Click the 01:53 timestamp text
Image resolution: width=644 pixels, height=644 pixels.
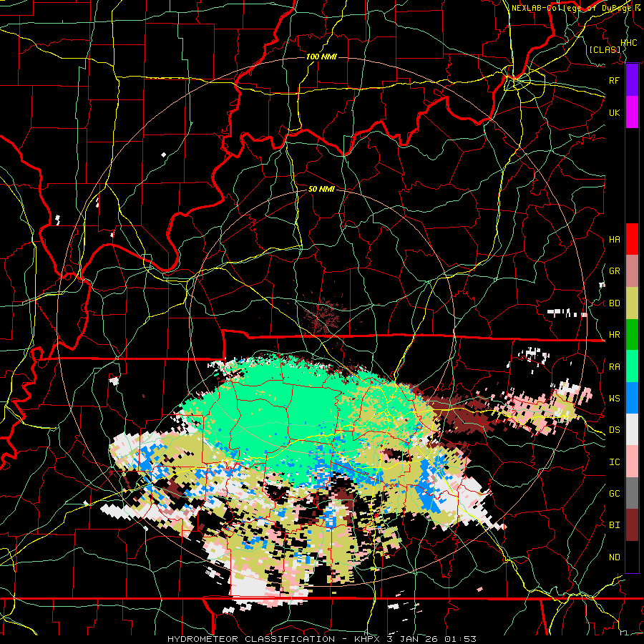coord(460,639)
